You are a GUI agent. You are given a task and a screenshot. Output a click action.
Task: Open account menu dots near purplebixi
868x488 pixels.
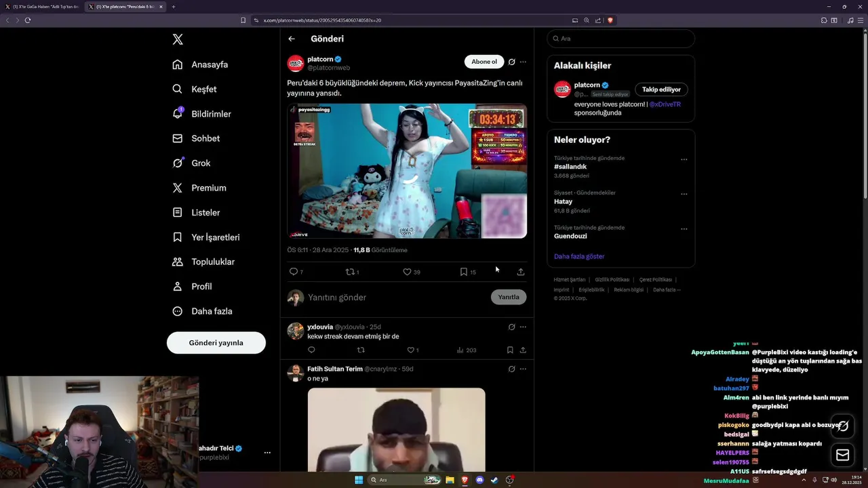click(267, 453)
